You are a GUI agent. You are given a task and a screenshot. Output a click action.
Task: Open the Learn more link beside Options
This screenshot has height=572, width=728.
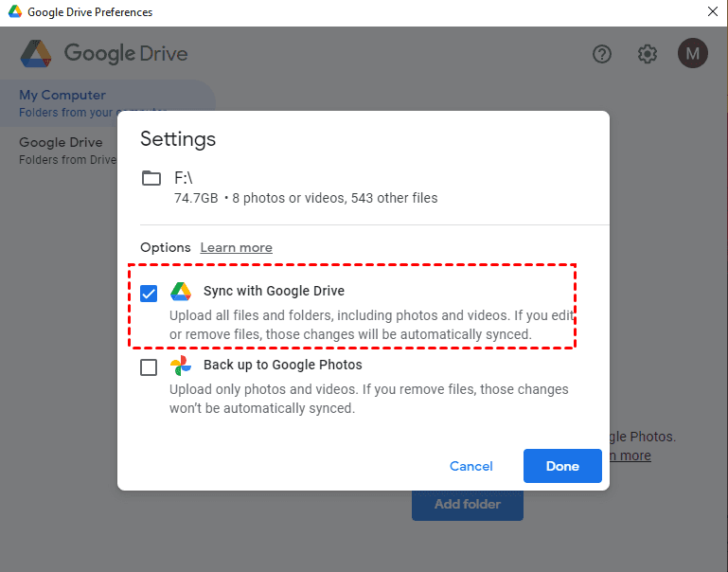(236, 248)
